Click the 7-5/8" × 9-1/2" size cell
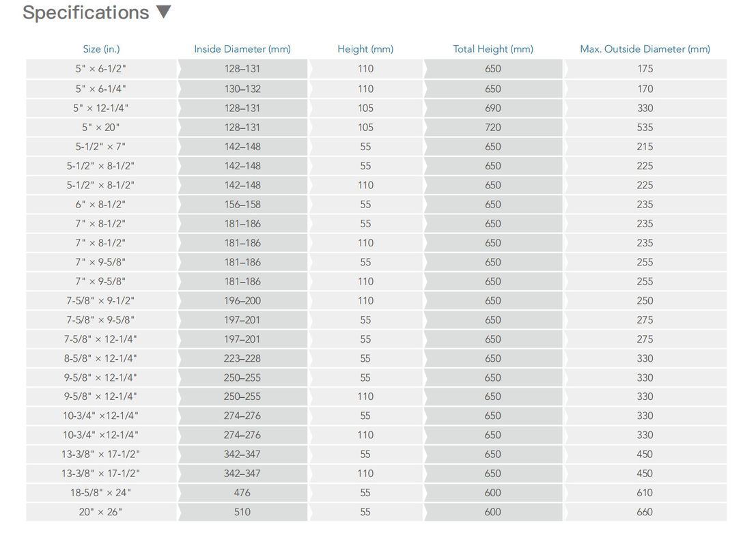The height and width of the screenshot is (546, 756). tap(101, 301)
